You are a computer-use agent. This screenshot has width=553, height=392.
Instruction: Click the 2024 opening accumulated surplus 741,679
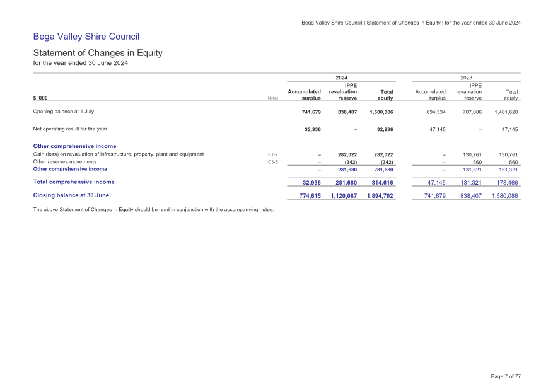[x=311, y=112]
